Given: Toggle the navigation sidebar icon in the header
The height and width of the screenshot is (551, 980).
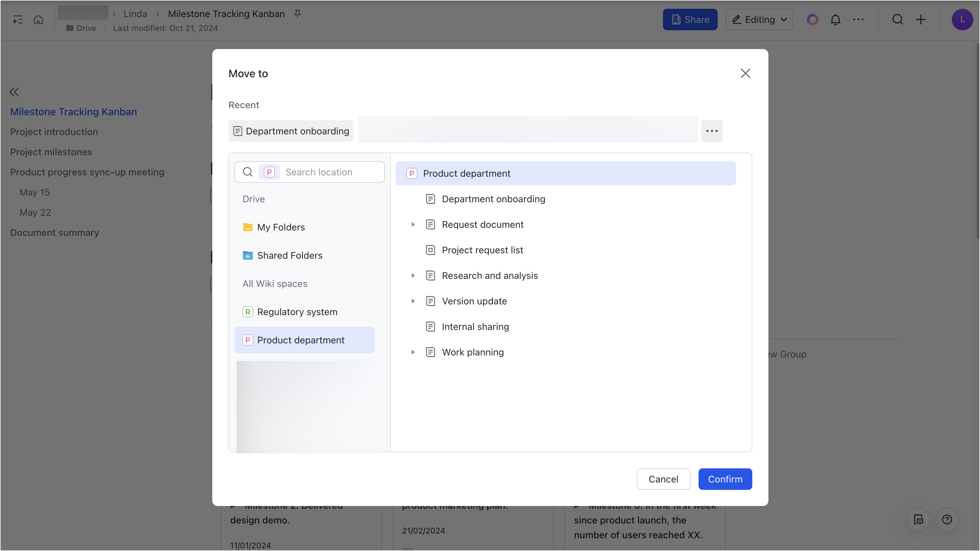Looking at the screenshot, I should tap(18, 20).
